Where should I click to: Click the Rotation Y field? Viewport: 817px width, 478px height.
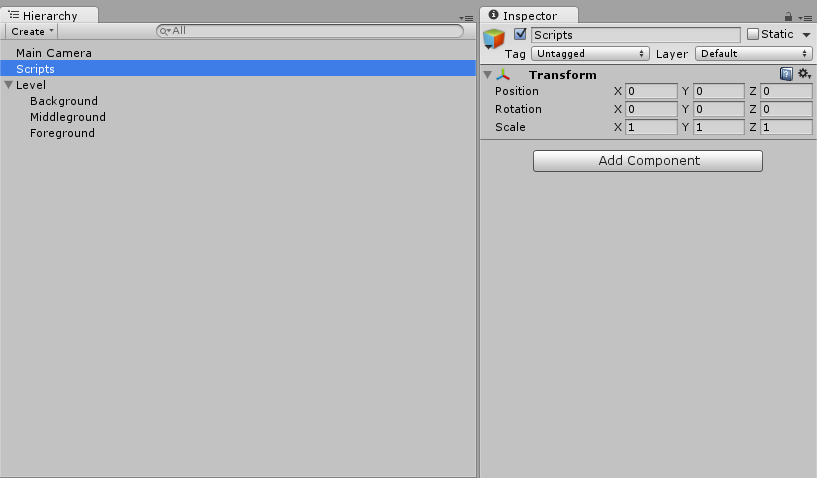point(719,109)
